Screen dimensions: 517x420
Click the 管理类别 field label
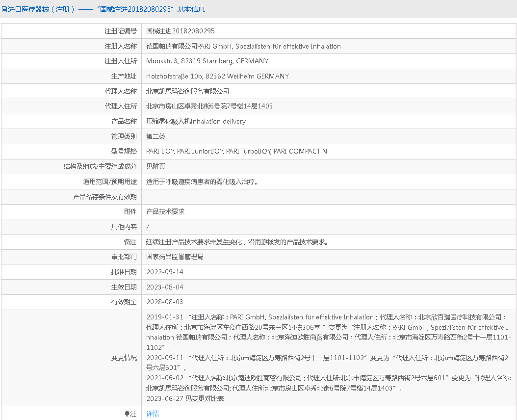pos(124,136)
